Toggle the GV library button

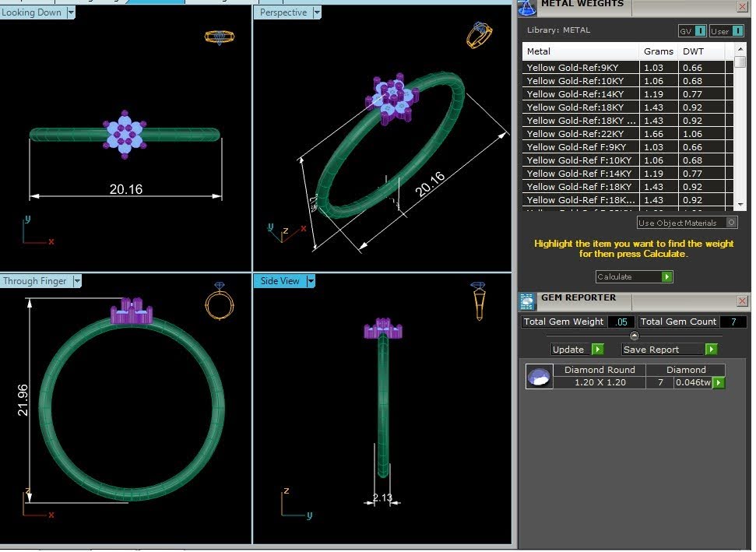(x=692, y=31)
